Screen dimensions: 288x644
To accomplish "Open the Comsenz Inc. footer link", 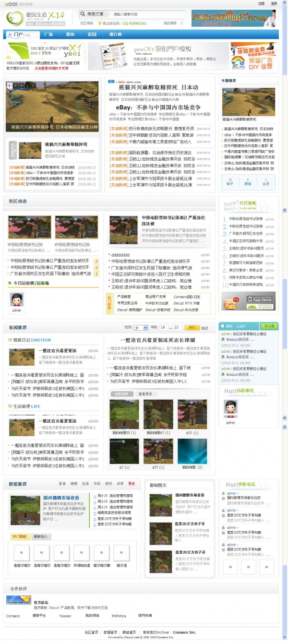I will [x=184, y=632].
